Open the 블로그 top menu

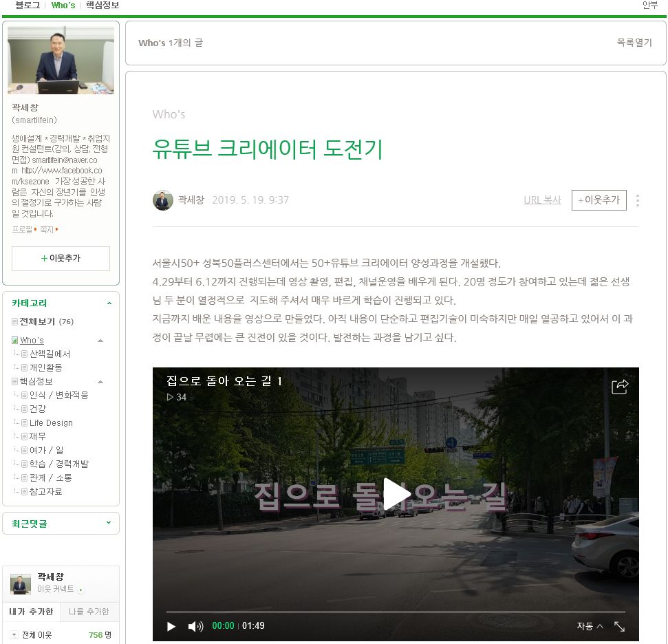(28, 5)
